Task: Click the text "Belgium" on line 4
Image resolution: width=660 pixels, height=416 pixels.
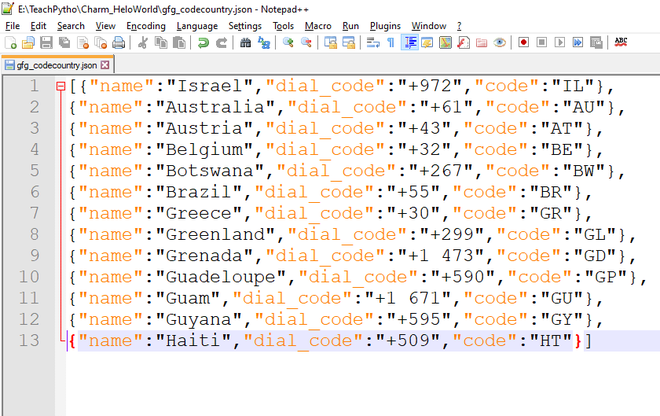Action: coord(205,149)
